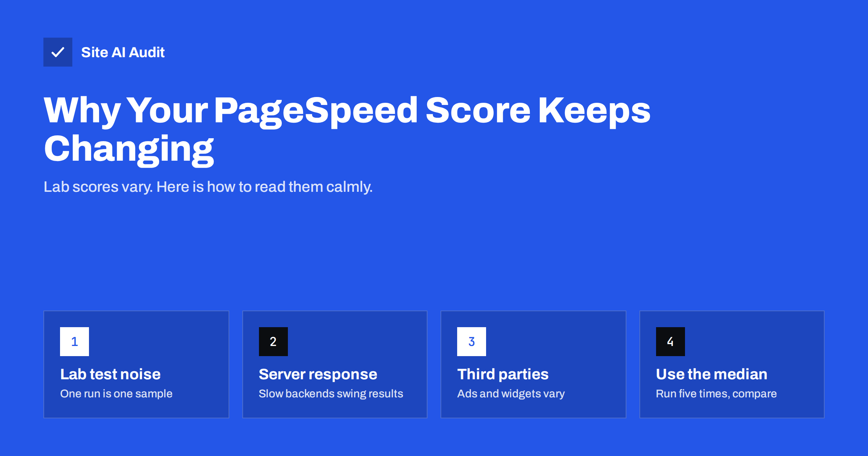Click the number 4 badge
The width and height of the screenshot is (868, 456).
(x=671, y=342)
